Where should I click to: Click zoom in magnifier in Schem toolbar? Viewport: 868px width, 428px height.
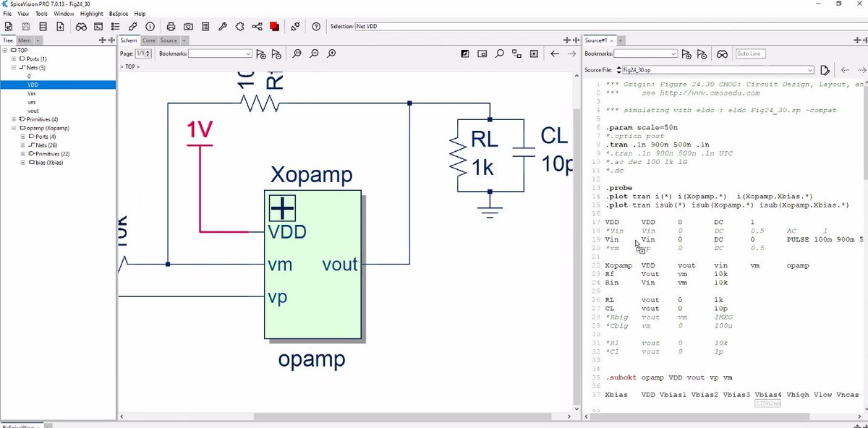(x=332, y=54)
